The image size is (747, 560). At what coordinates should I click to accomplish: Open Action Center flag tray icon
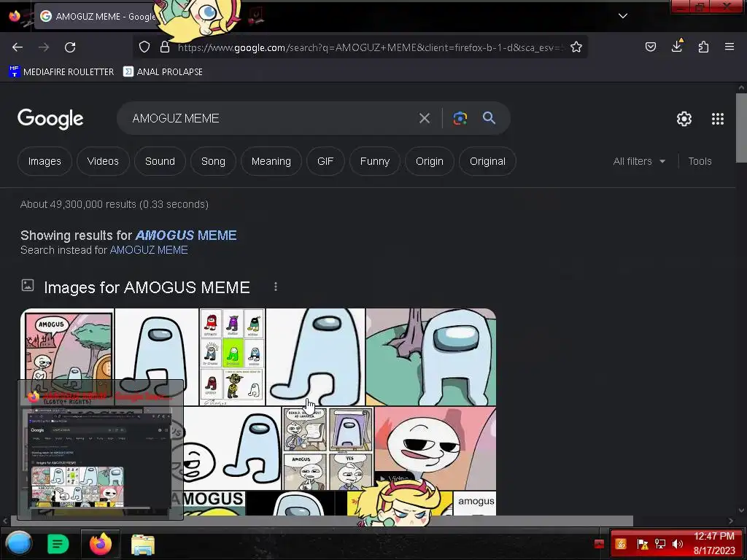click(x=642, y=544)
